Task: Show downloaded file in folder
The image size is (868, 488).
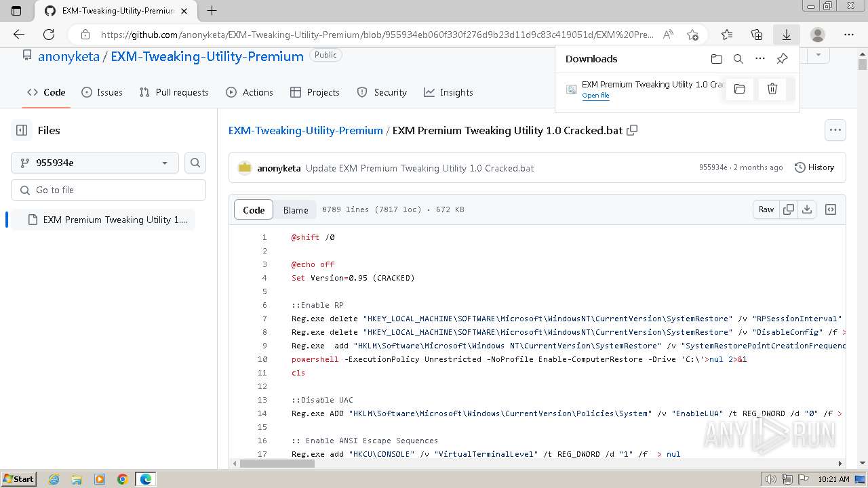Action: pos(740,89)
